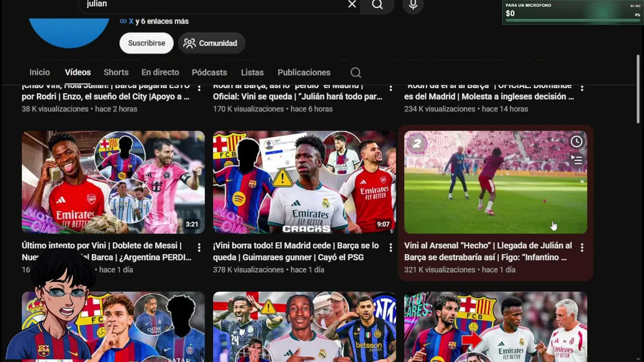
Task: Open options for Último intento por Vini video
Action: [x=199, y=247]
